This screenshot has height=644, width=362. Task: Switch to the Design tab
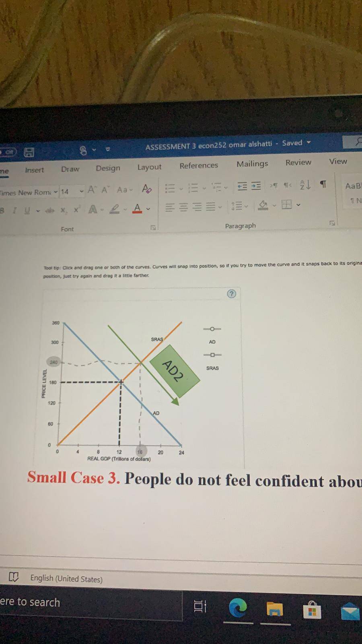pyautogui.click(x=108, y=168)
